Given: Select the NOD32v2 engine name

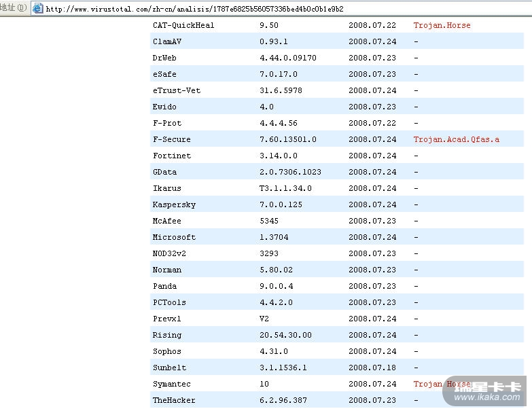Looking at the screenshot, I should click(x=169, y=253).
